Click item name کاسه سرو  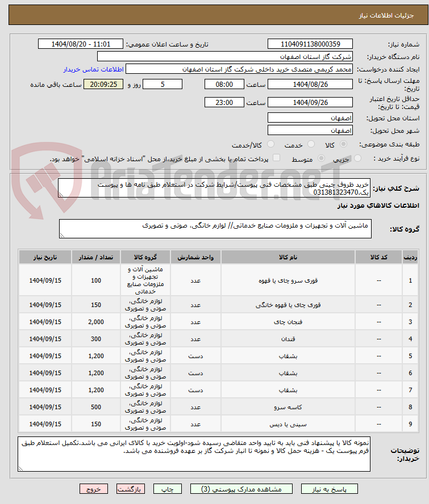[x=288, y=407]
